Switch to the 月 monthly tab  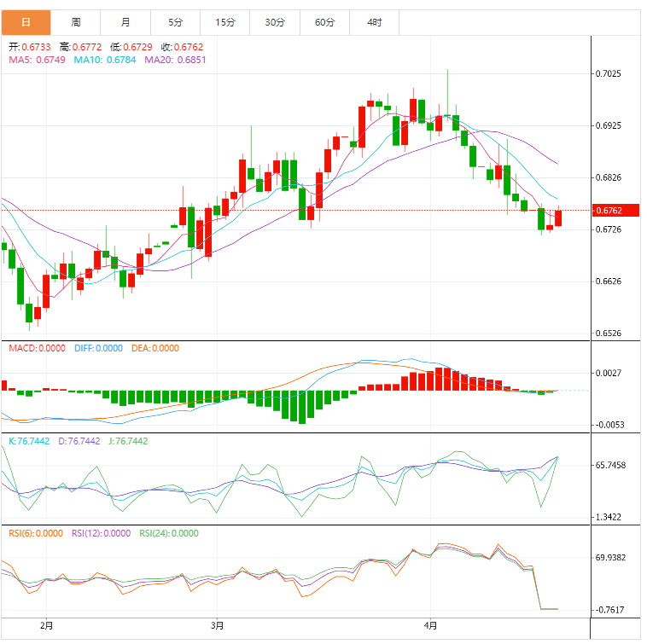click(x=125, y=22)
